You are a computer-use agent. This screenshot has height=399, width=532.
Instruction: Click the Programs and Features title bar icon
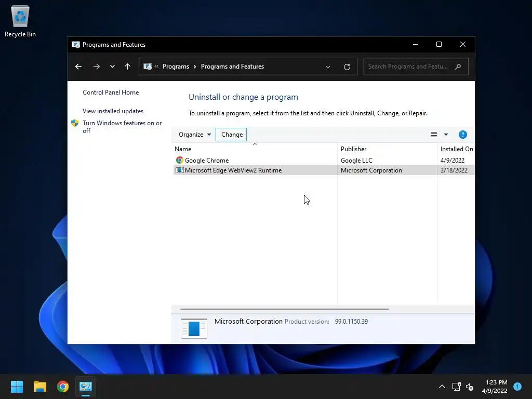[x=76, y=45]
